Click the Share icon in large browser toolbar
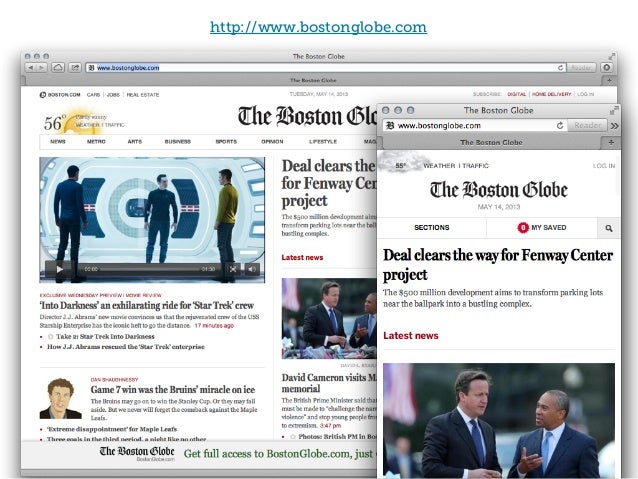 click(75, 68)
